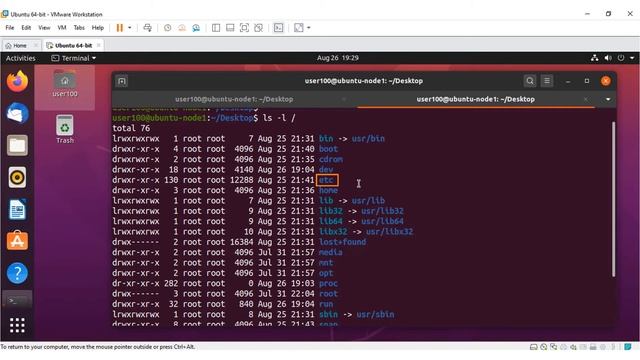
Task: Expand the stretch guest dropdown arrow
Action: [309, 28]
